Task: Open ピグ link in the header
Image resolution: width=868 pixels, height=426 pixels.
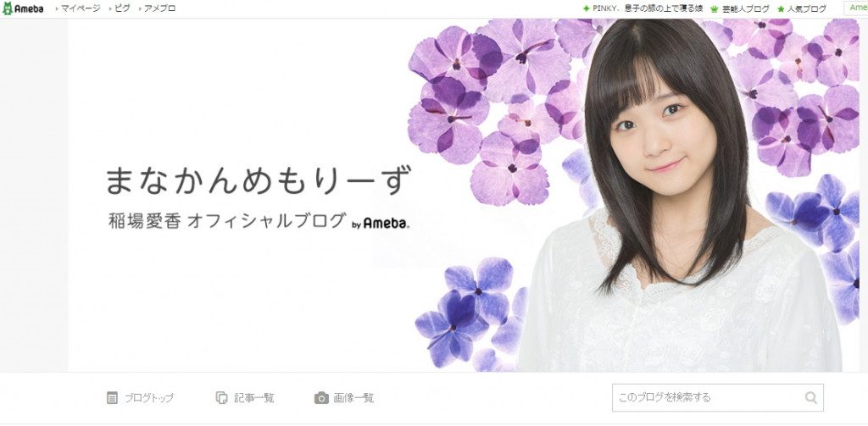Action: [122, 8]
